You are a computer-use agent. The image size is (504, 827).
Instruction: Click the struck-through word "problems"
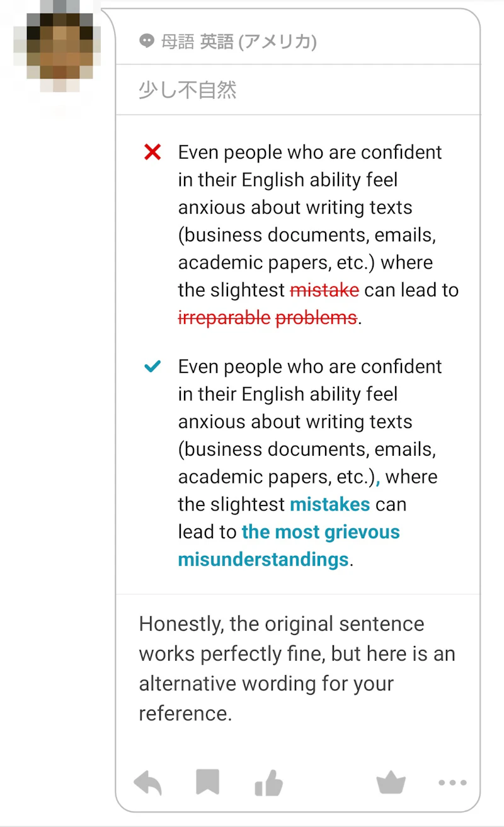(x=316, y=318)
